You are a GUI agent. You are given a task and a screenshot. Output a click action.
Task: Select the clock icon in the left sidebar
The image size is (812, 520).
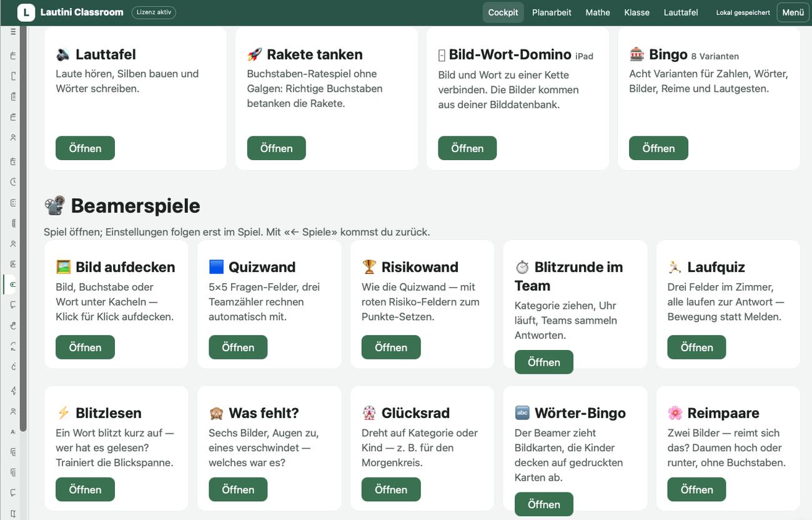pos(13,182)
